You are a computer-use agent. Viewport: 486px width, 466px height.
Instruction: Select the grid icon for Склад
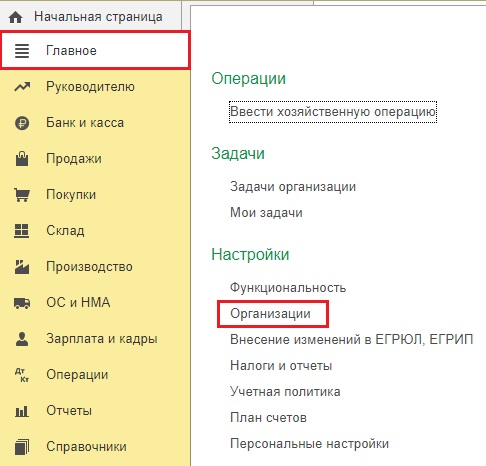click(22, 231)
